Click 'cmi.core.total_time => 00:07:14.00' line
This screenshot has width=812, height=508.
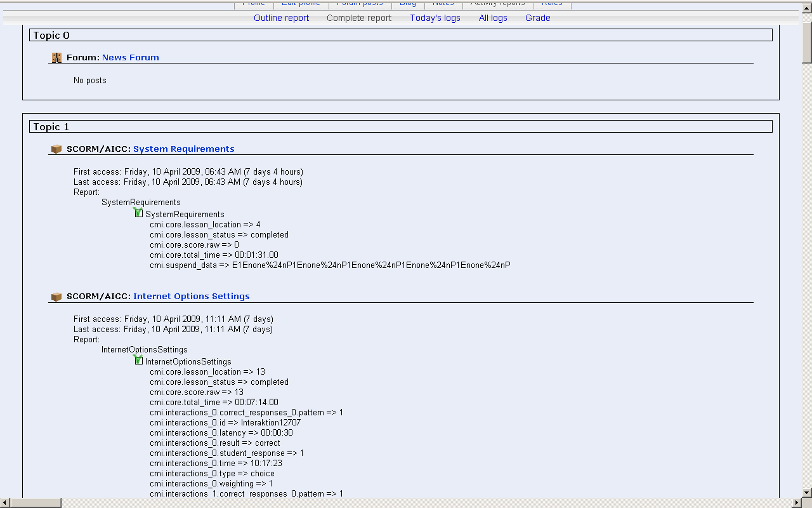(x=214, y=403)
